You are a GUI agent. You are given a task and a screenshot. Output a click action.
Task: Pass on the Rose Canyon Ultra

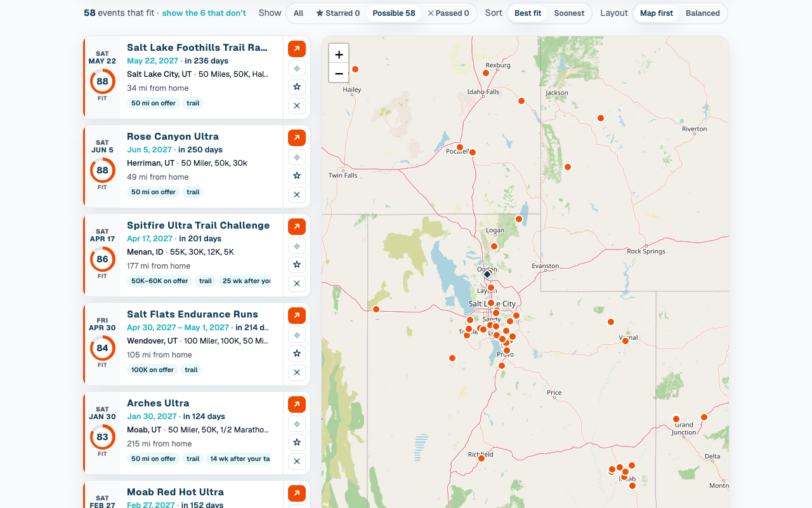pos(297,194)
